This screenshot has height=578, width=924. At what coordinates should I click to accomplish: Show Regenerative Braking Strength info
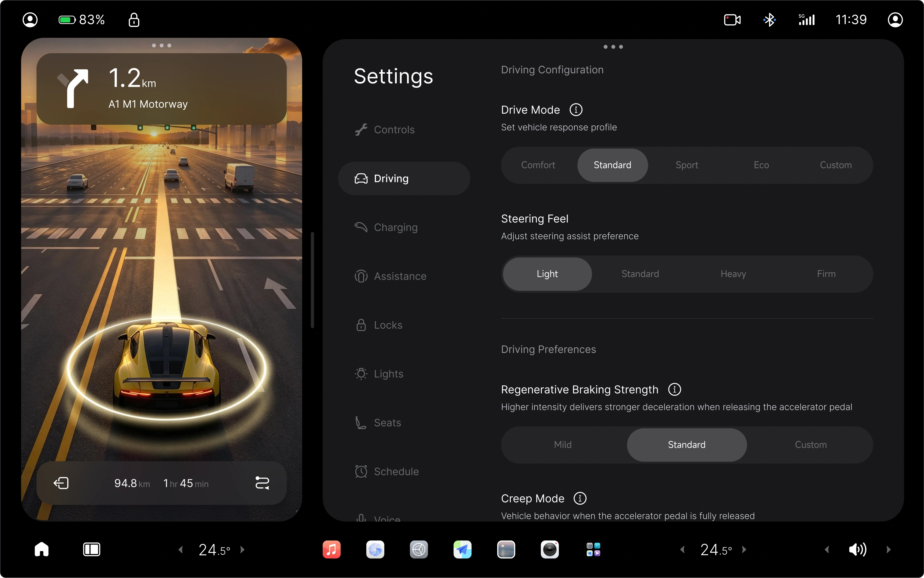click(675, 389)
